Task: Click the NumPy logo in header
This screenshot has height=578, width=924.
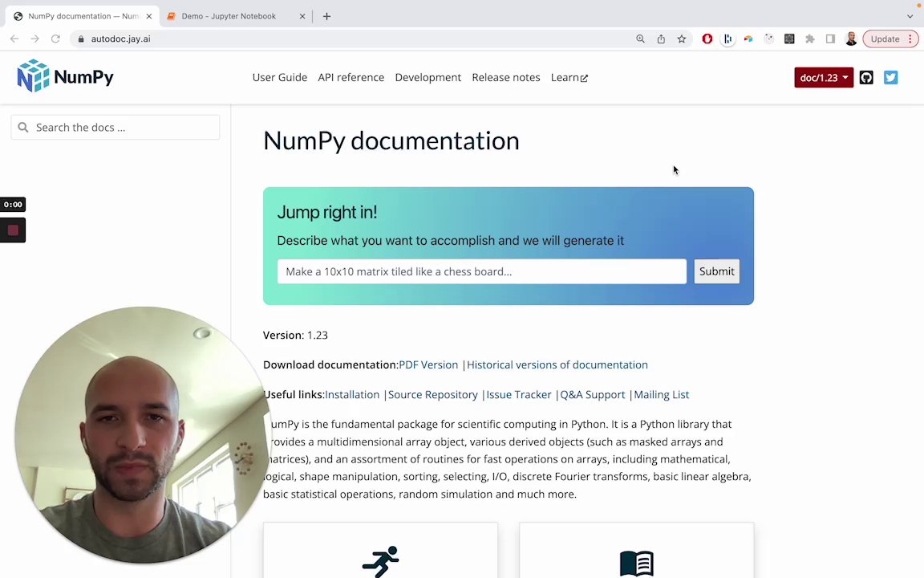Action: pos(66,76)
